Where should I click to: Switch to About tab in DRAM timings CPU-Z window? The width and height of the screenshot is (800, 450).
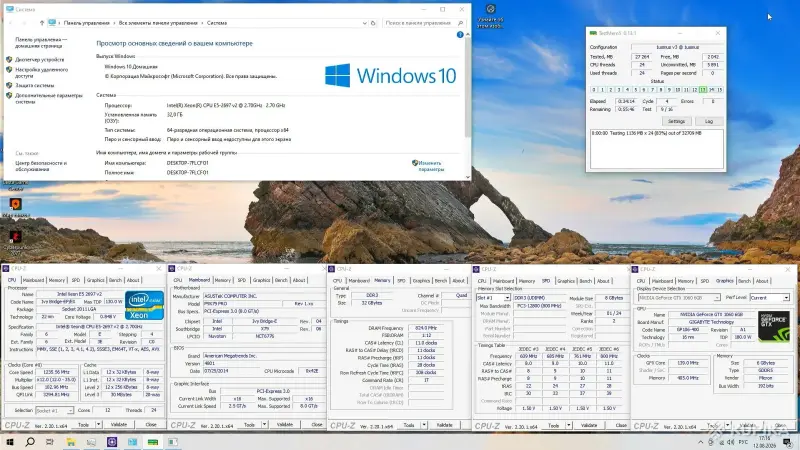pyautogui.click(x=459, y=281)
